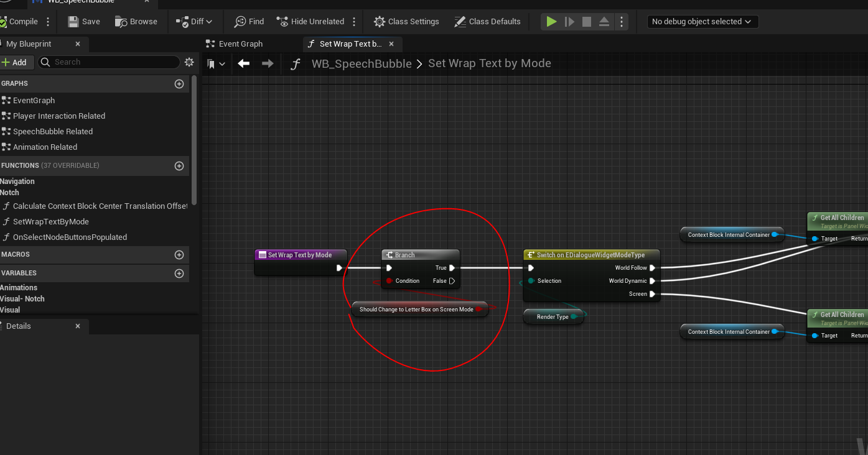Screen dimensions: 868x455
Task: Add a new graph
Action: pyautogui.click(x=179, y=84)
